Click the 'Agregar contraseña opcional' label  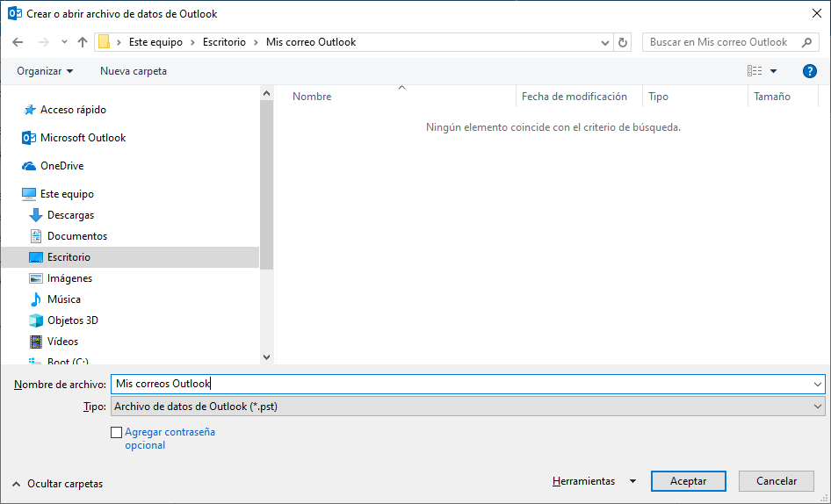tap(170, 438)
